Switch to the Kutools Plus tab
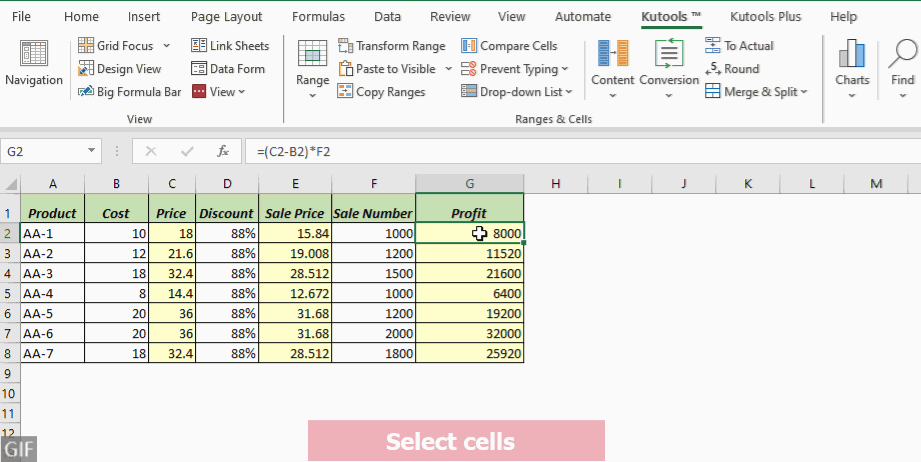Viewport: 921px width, 462px height. point(766,17)
